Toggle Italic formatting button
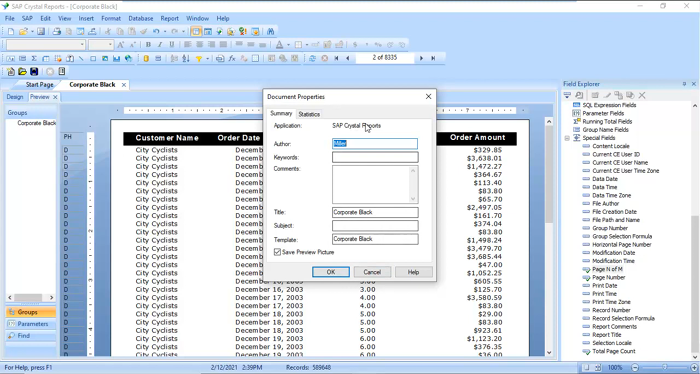Screen dimensions: 700x374 click(160, 45)
